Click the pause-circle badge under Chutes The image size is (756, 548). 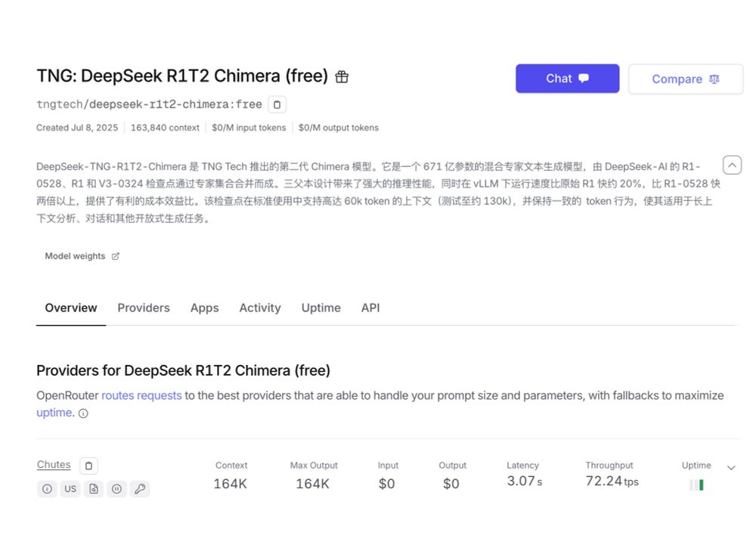[x=116, y=489]
